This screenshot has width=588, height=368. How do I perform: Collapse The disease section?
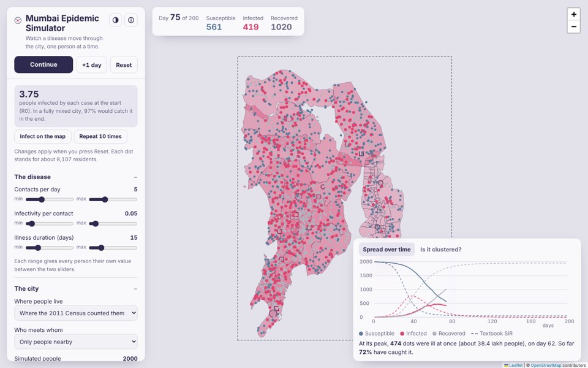coord(135,177)
